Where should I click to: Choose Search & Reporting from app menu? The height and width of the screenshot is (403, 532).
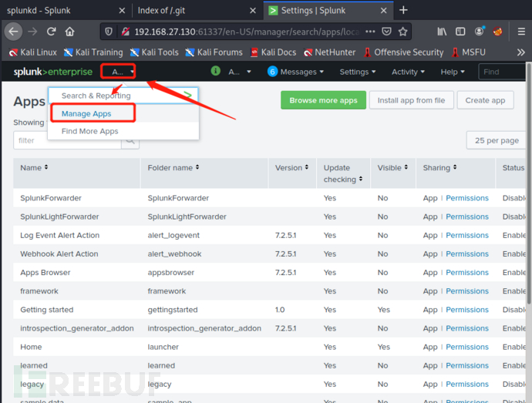[123, 96]
